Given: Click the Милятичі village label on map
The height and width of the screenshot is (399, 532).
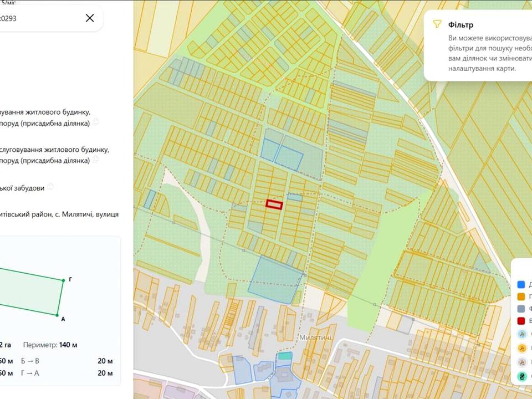Looking at the screenshot, I should point(315,337).
